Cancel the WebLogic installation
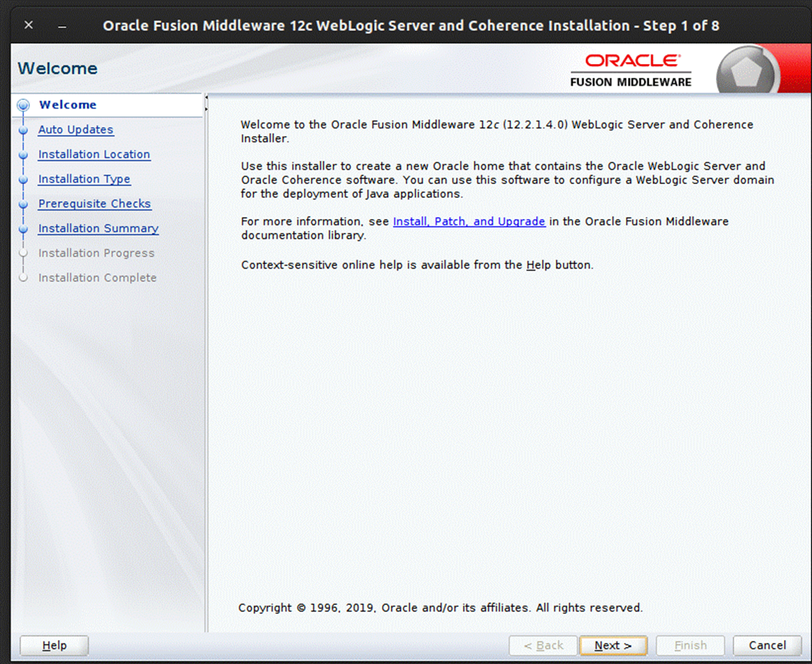The width and height of the screenshot is (812, 664). [767, 645]
